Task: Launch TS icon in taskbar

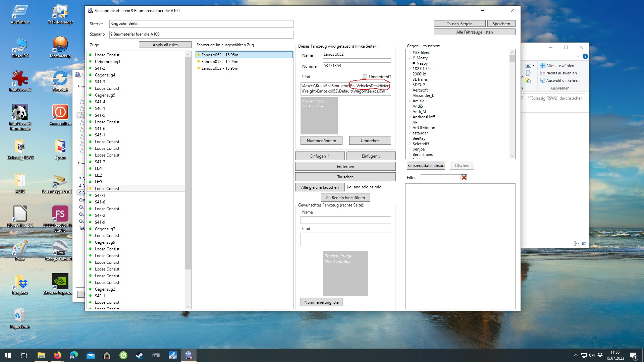Action: pos(156,355)
